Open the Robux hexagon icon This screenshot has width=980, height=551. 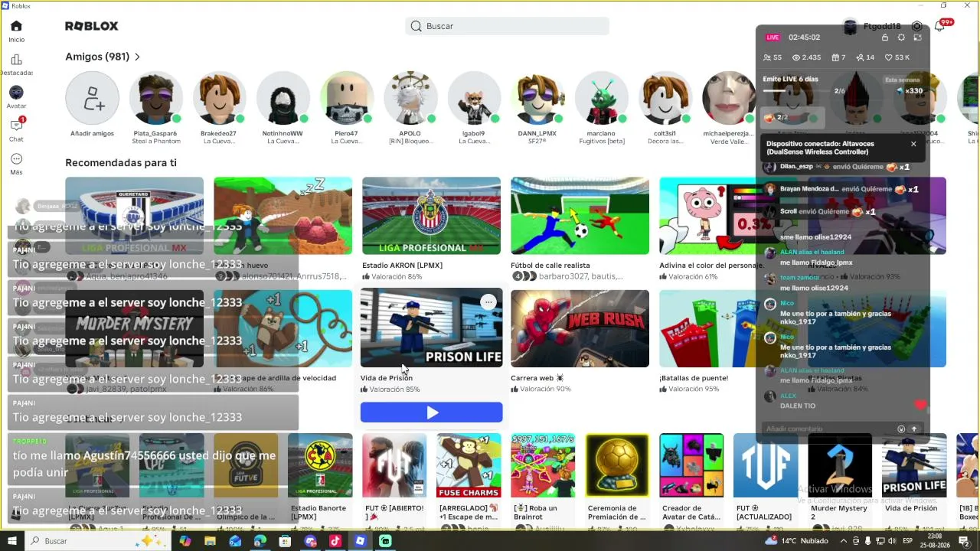pos(916,26)
